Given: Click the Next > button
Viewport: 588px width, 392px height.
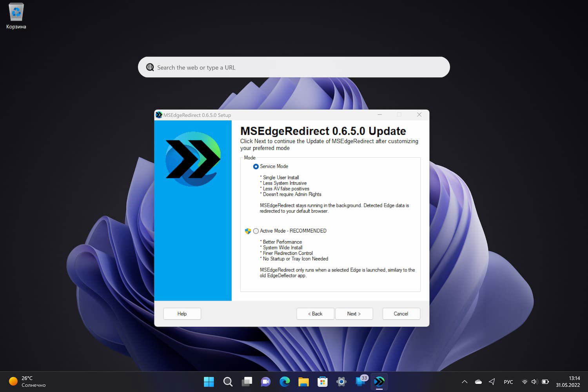Looking at the screenshot, I should click(x=354, y=314).
